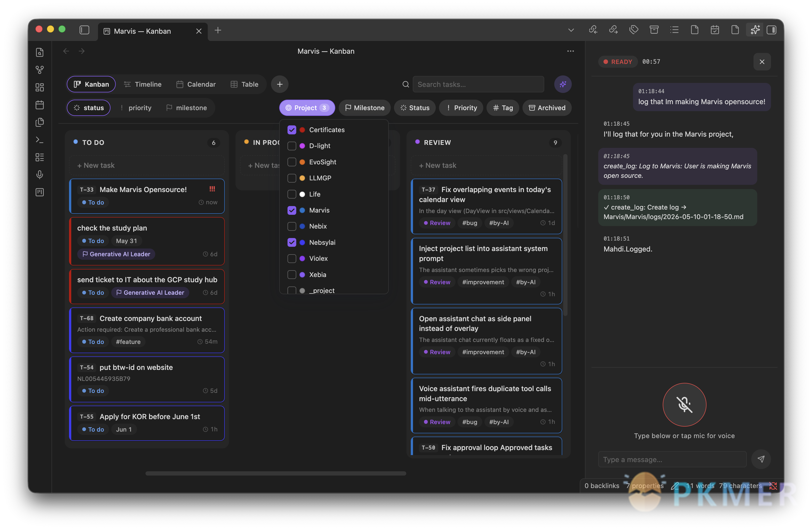The height and width of the screenshot is (530, 812).
Task: Uncheck the Certificates project checkbox
Action: 292,130
